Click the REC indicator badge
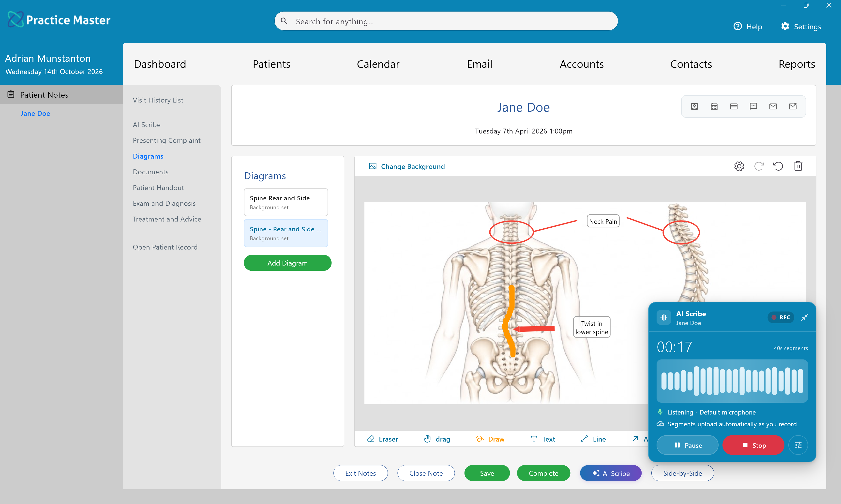The width and height of the screenshot is (841, 504). pos(781,318)
